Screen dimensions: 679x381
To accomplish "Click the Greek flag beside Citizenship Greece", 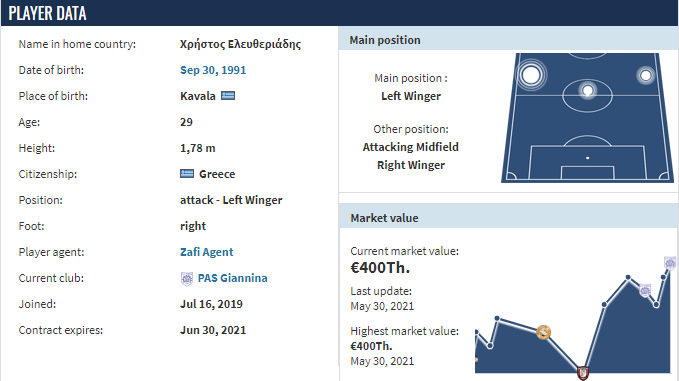I will [187, 174].
